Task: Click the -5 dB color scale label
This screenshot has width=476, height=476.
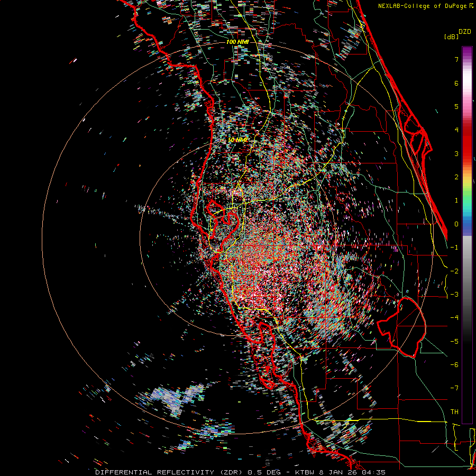Action: (x=454, y=342)
